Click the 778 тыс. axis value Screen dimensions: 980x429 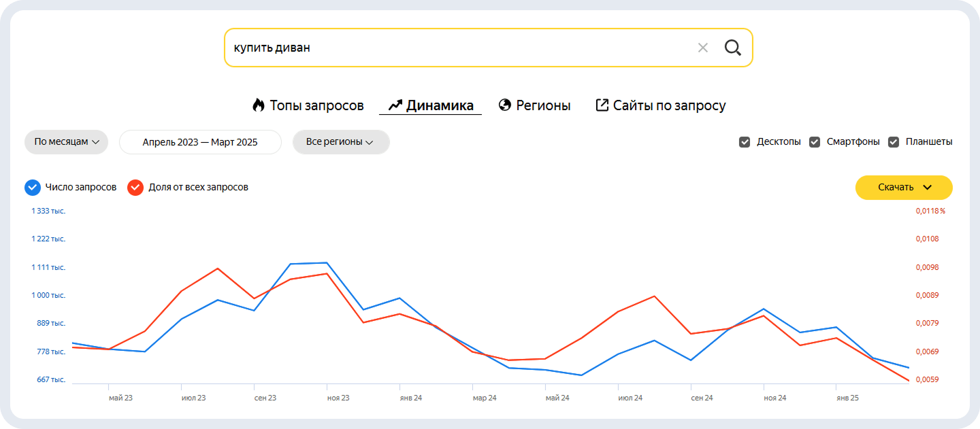[x=51, y=351]
